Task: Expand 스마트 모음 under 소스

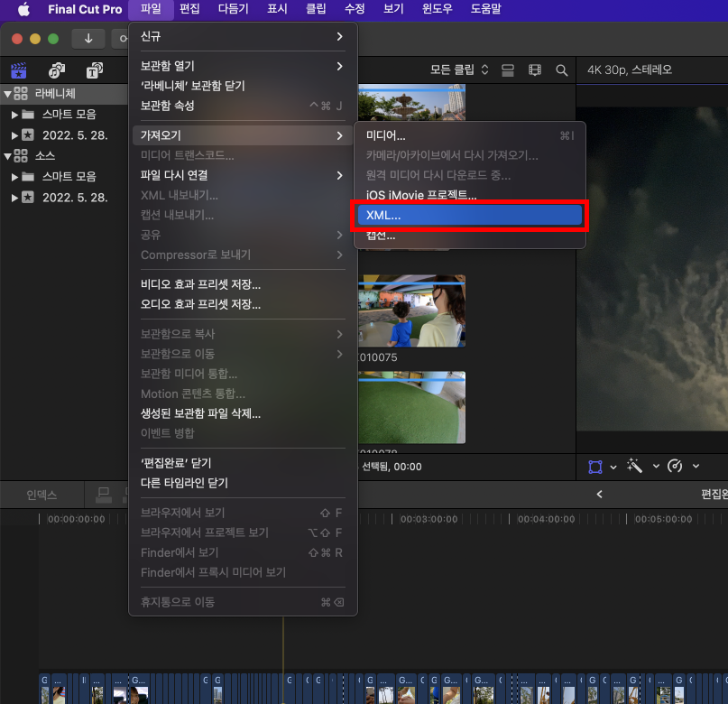Action: coord(14,177)
